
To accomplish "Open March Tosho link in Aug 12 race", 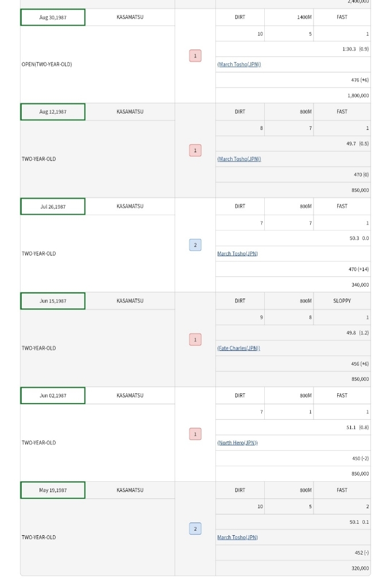I will coord(239,159).
